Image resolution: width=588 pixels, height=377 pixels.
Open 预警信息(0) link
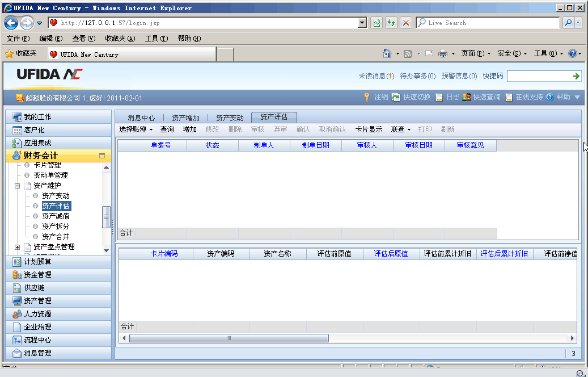pos(459,76)
